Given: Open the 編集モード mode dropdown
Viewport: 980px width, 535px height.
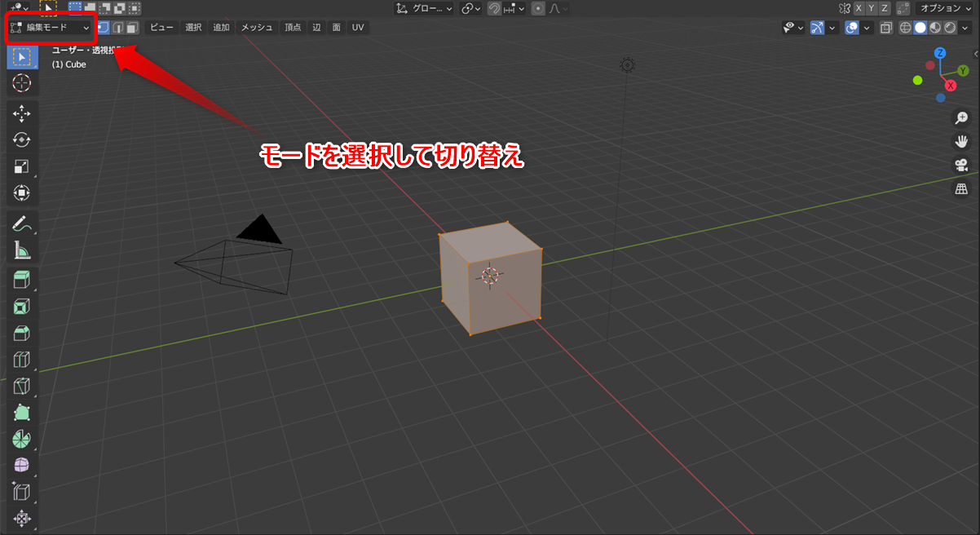Looking at the screenshot, I should [50, 28].
